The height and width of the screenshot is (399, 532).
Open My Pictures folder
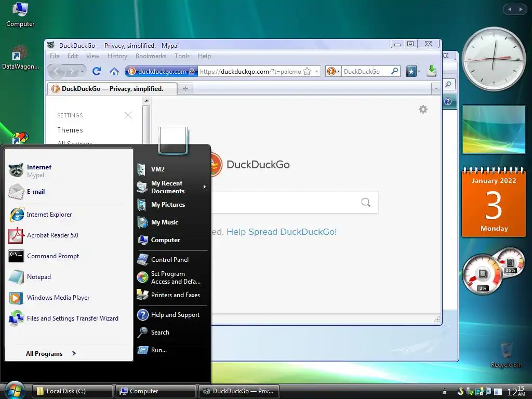[x=172, y=205]
